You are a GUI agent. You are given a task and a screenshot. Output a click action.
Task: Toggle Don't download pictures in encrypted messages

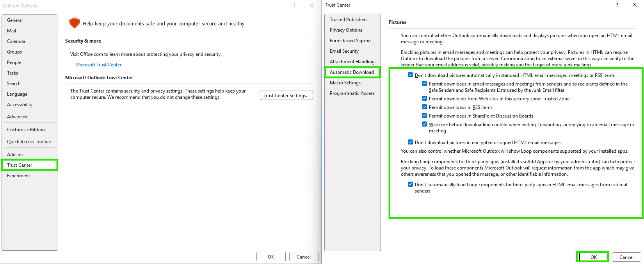(x=410, y=142)
